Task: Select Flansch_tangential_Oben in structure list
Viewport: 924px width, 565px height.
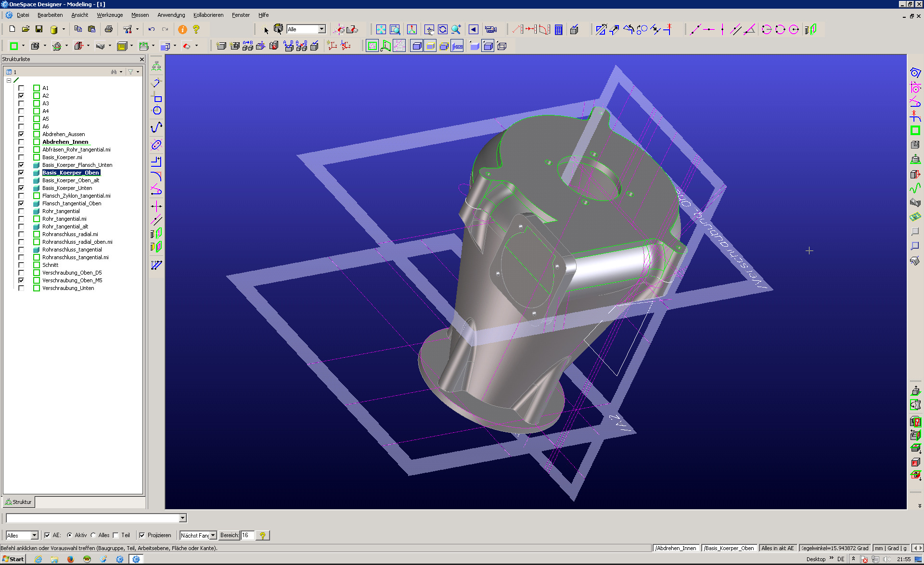Action: pos(72,203)
